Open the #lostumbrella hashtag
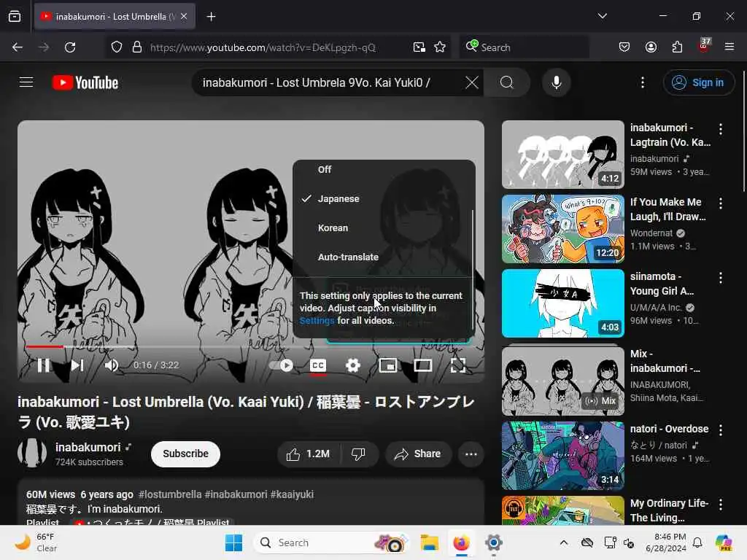Screen dimensions: 747x560 click(x=169, y=494)
